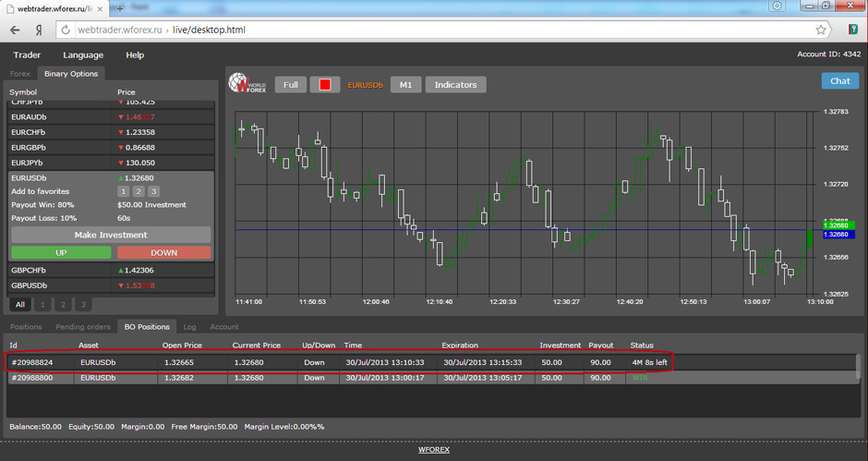Open the Trader menu
Screen dimensions: 868x461
click(x=27, y=55)
